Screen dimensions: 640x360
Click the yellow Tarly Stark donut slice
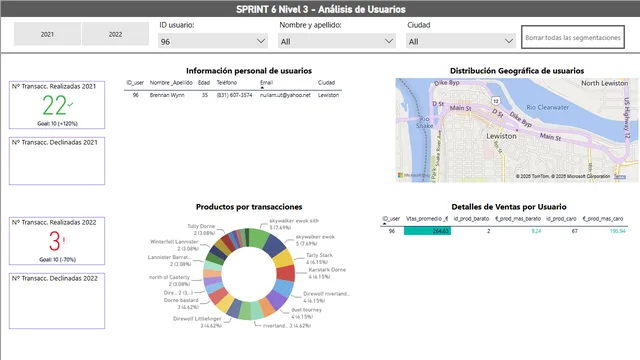[282, 259]
